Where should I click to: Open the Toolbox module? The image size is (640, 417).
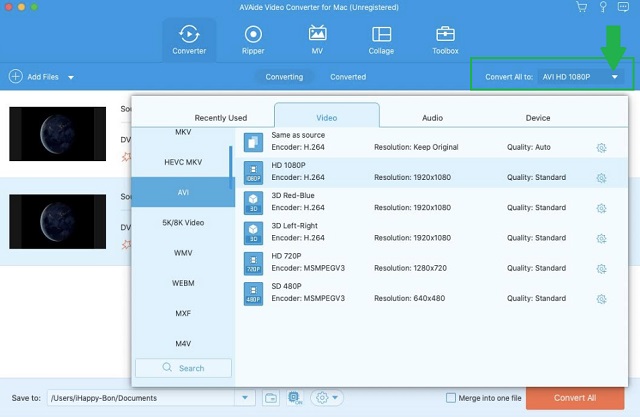point(445,40)
